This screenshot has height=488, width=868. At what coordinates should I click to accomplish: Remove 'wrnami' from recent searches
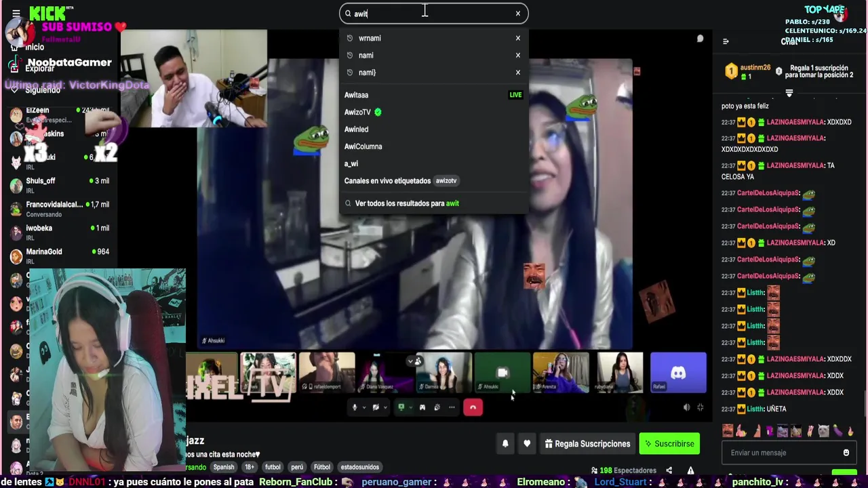tap(517, 38)
